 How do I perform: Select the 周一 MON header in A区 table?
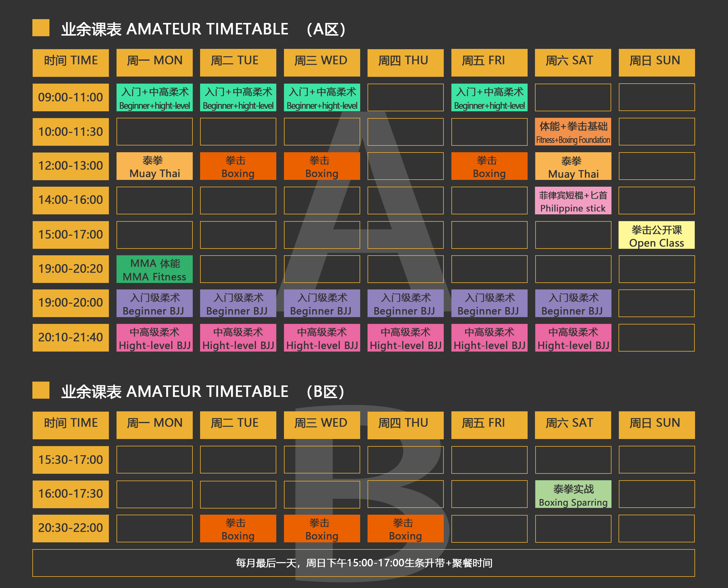tap(154, 63)
